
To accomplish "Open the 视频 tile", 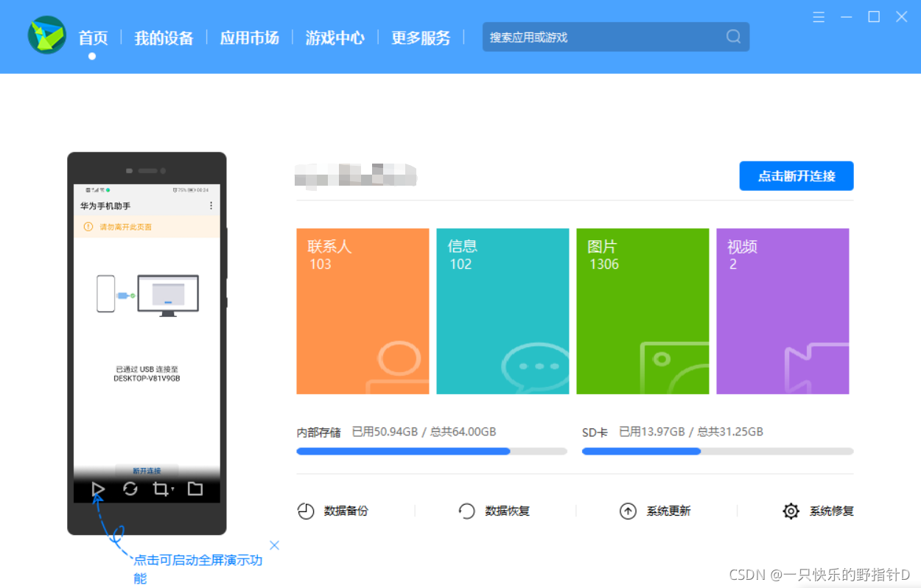I will point(782,311).
